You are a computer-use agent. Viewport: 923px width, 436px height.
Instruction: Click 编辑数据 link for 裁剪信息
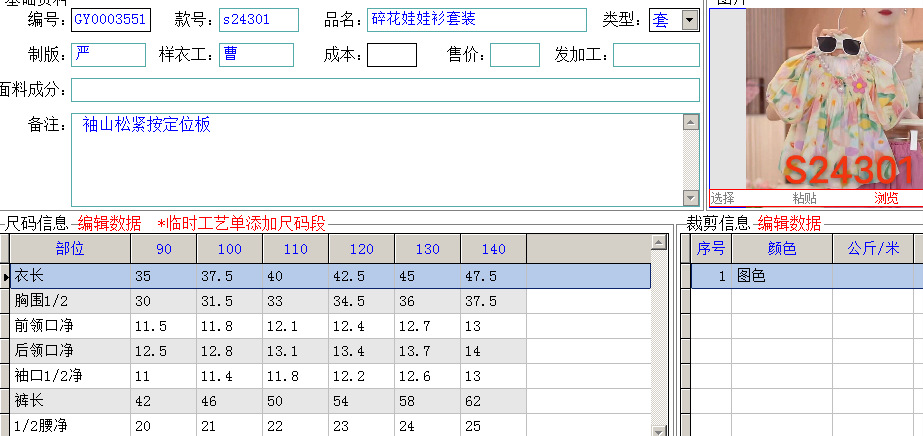789,224
